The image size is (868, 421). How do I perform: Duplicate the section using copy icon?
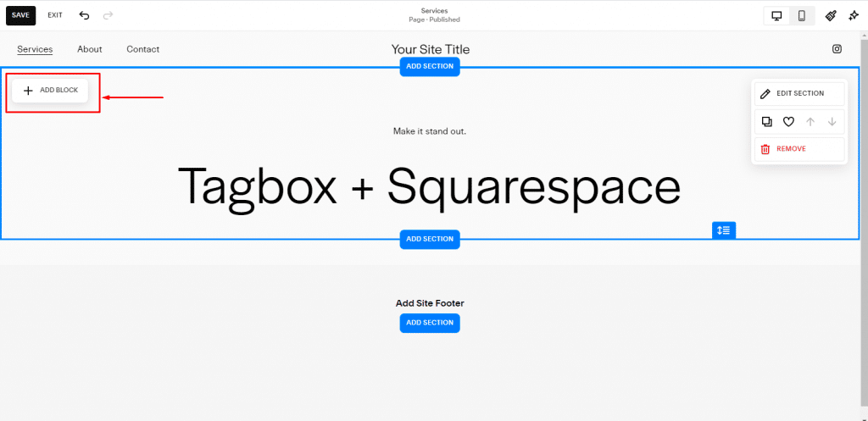[767, 122]
